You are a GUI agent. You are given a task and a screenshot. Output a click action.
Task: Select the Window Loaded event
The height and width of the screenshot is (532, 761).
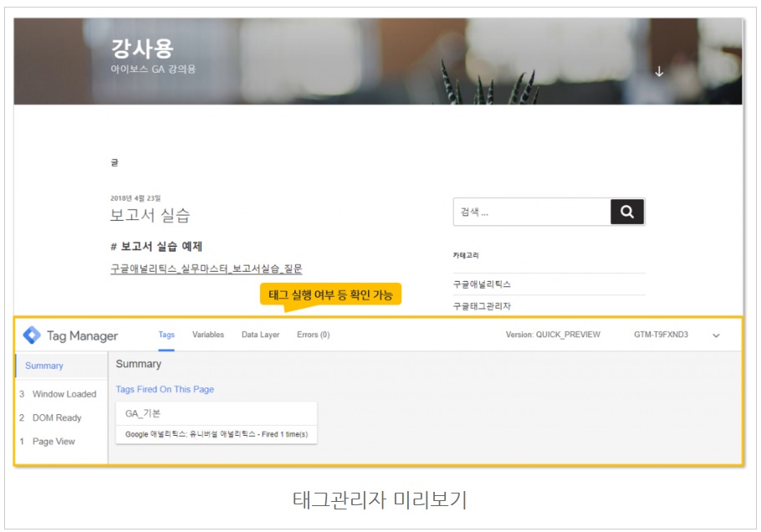(x=59, y=394)
